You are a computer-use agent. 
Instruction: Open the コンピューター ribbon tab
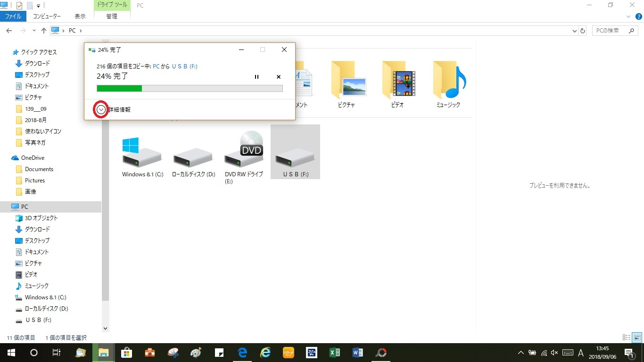coord(47,16)
